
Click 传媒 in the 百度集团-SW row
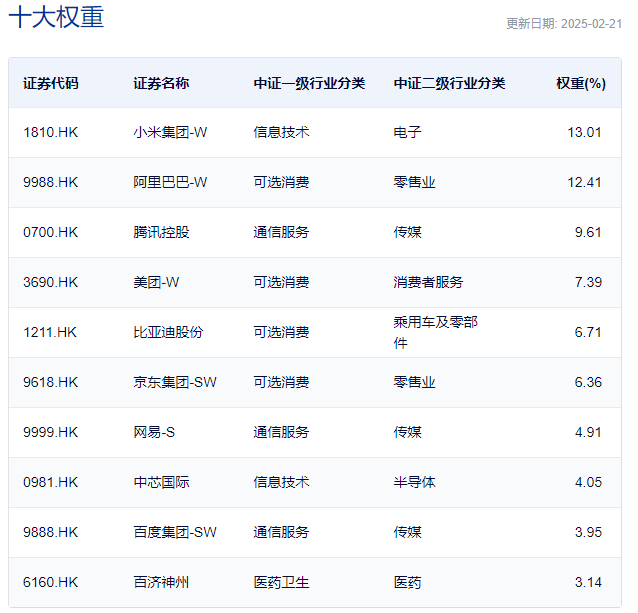[x=407, y=532]
